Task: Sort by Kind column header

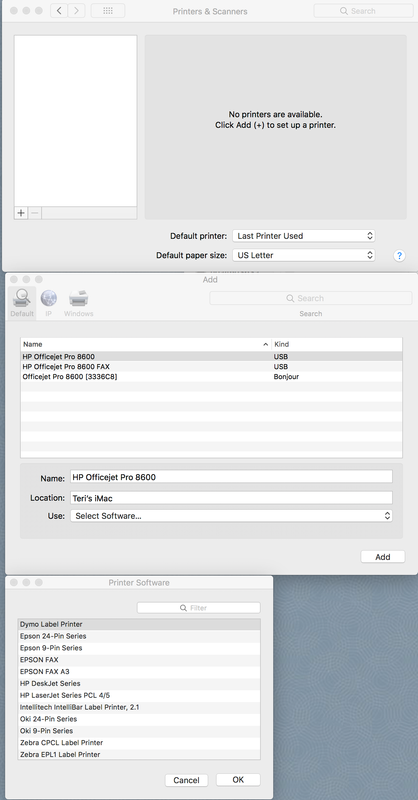Action: pos(337,344)
